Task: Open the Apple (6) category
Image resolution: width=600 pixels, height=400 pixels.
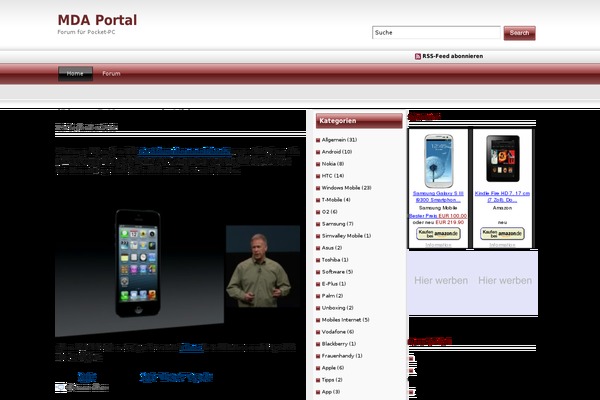Action: (333, 367)
